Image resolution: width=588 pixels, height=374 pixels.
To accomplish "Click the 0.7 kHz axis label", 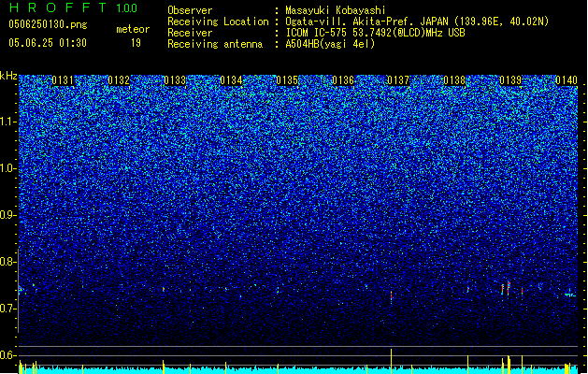I will tap(8, 309).
